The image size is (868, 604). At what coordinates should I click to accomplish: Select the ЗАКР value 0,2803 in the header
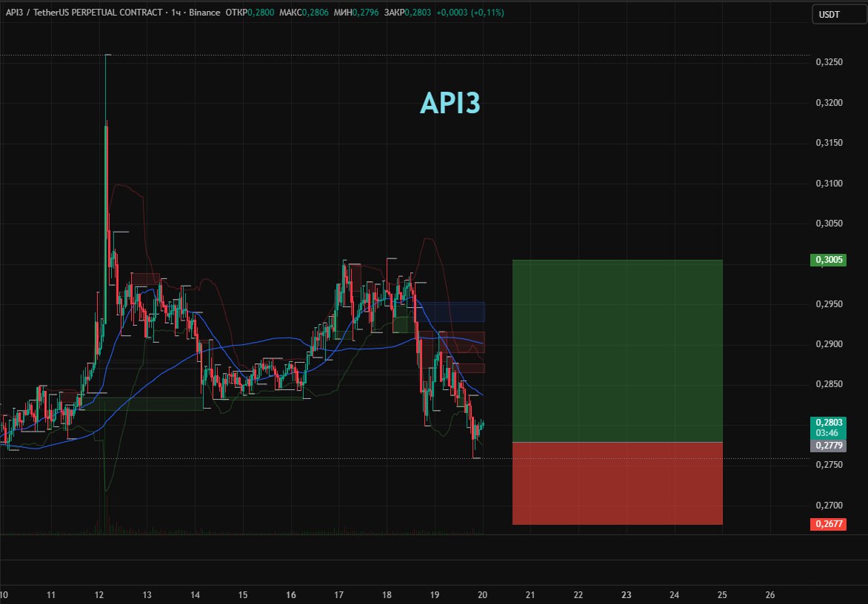(x=418, y=12)
